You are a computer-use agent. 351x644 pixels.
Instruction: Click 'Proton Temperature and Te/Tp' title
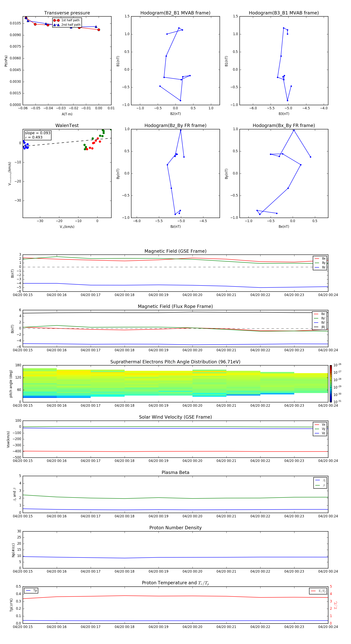[x=175, y=583]
